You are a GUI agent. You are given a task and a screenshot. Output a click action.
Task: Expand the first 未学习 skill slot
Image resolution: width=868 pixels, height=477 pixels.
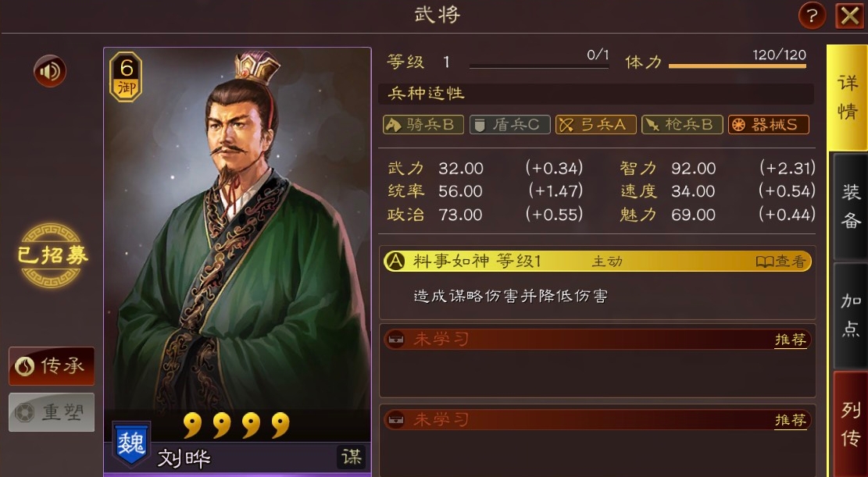pos(598,340)
